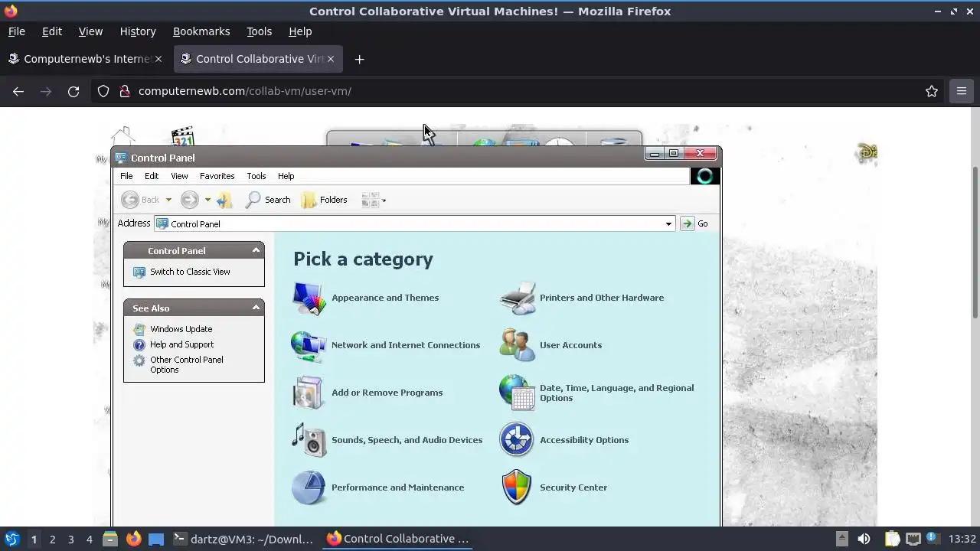Open the Forward history dropdown arrow
Viewport: 980px width, 551px height.
tap(207, 200)
